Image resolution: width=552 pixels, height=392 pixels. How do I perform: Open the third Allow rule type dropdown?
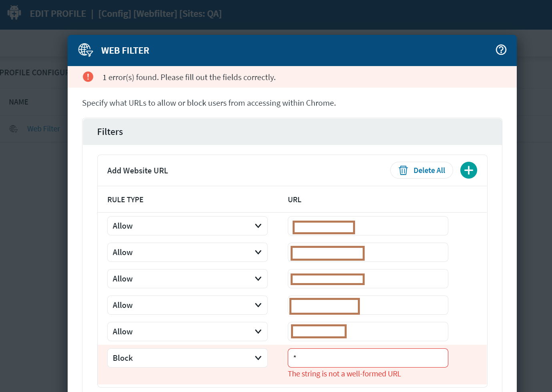(187, 279)
